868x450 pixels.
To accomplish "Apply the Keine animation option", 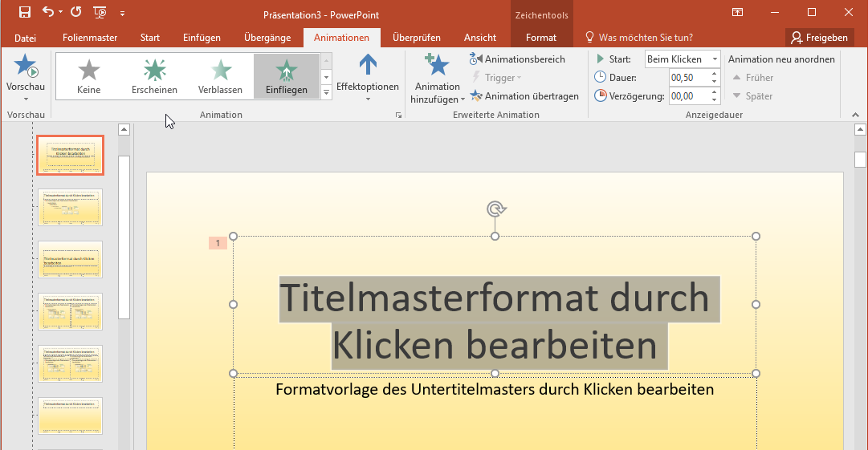I will [88, 76].
